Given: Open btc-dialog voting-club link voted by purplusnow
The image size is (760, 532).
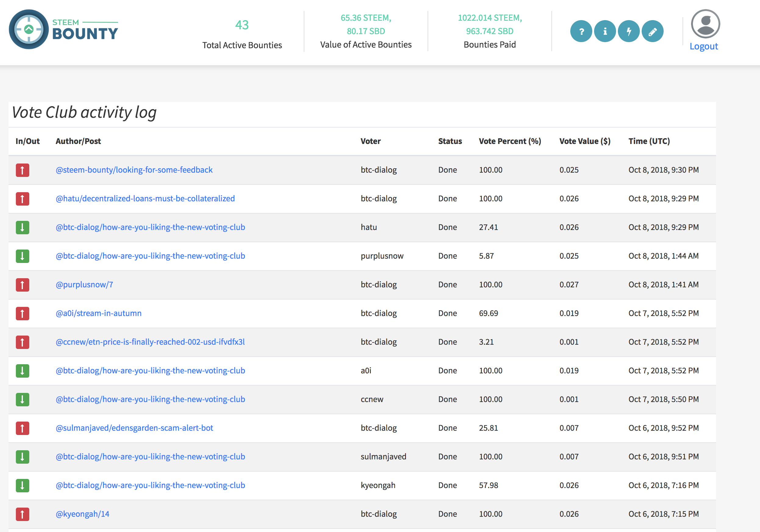Looking at the screenshot, I should click(150, 256).
